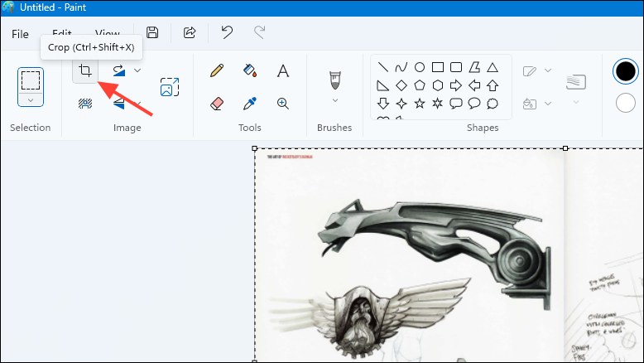This screenshot has height=363, width=644.
Task: Select the Pencil tool
Action: coord(217,70)
